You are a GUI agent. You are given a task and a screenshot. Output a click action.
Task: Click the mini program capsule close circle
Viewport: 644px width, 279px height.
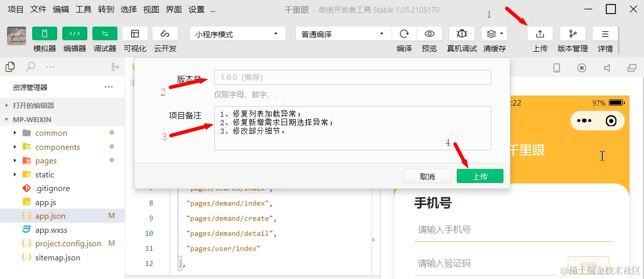click(x=611, y=121)
